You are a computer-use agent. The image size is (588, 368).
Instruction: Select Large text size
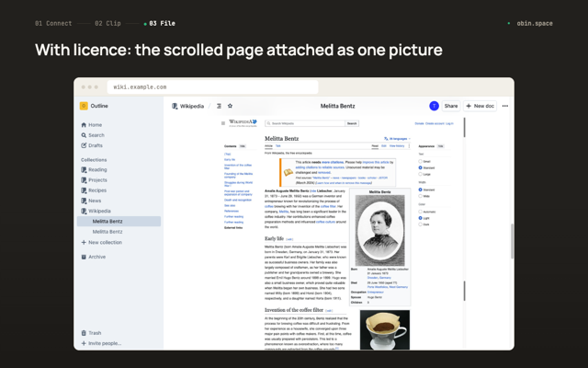pyautogui.click(x=421, y=174)
